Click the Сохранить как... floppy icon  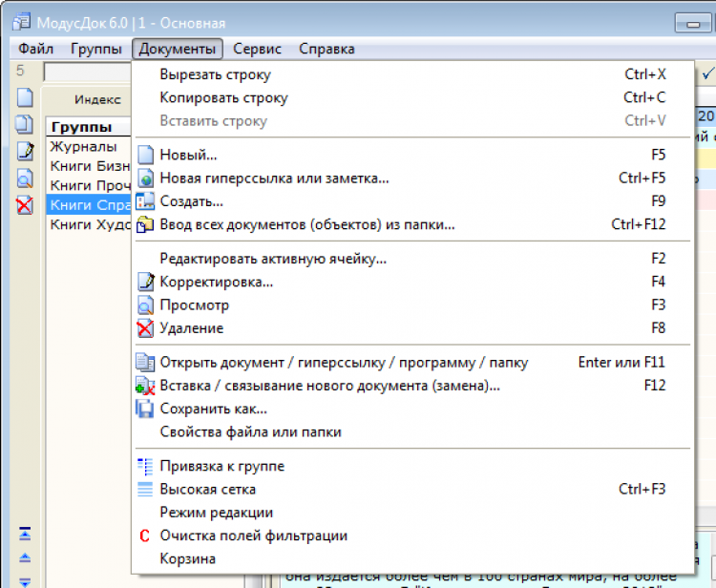click(146, 409)
